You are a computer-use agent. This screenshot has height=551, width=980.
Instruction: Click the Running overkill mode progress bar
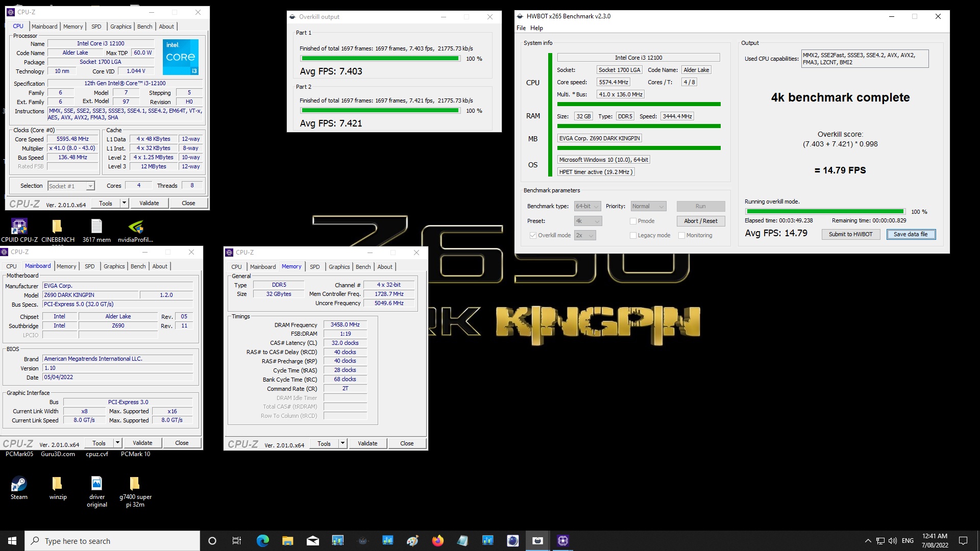(x=825, y=212)
